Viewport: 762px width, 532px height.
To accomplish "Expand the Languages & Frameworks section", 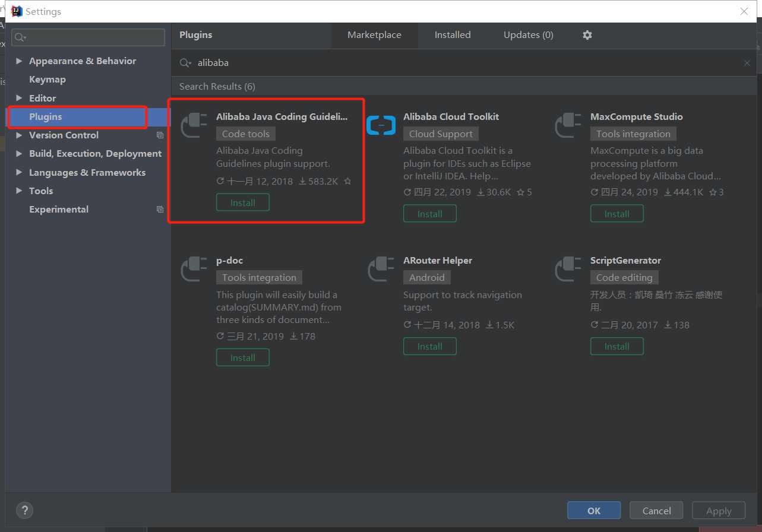I will point(19,173).
